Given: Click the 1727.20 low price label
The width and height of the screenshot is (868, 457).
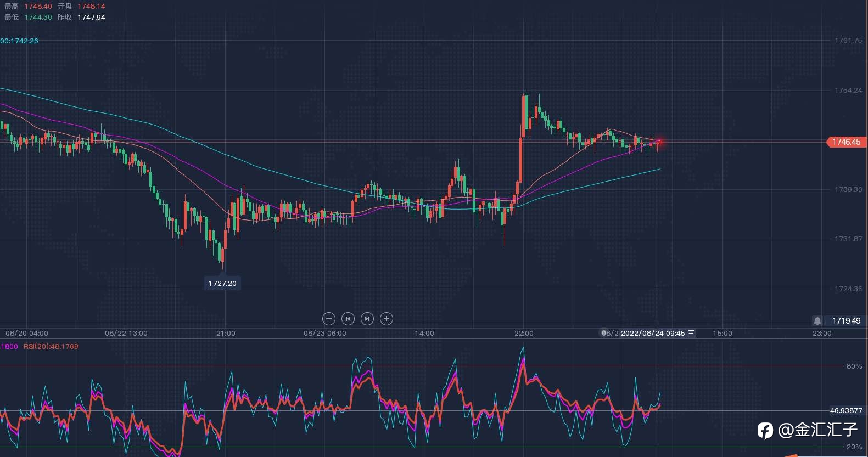Looking at the screenshot, I should point(222,283).
